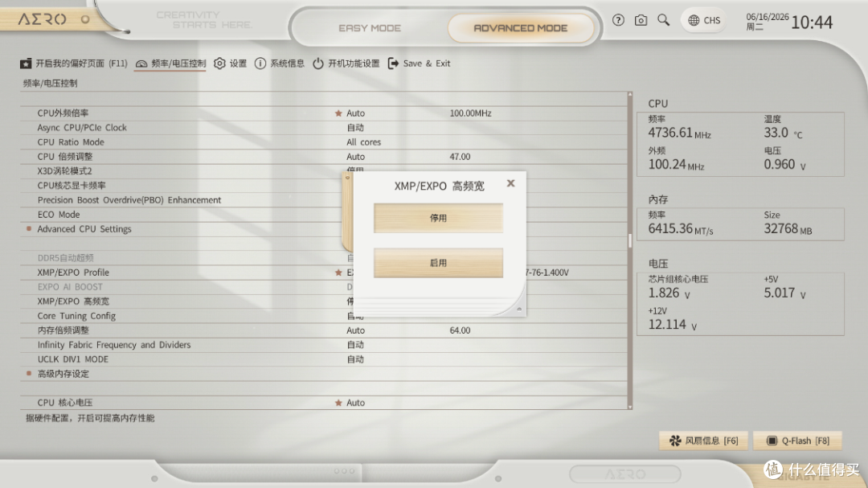
Task: Take a screenshot with the camera icon
Action: tap(641, 20)
